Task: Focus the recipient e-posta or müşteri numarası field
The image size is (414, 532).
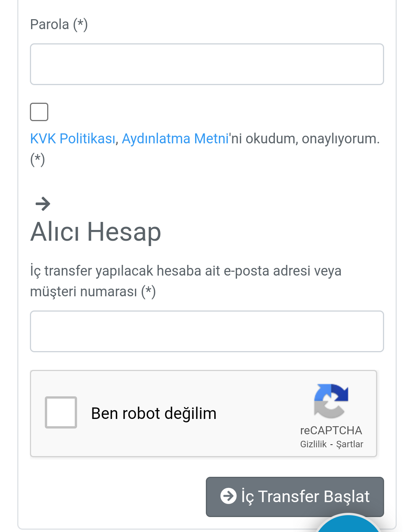Action: (207, 331)
